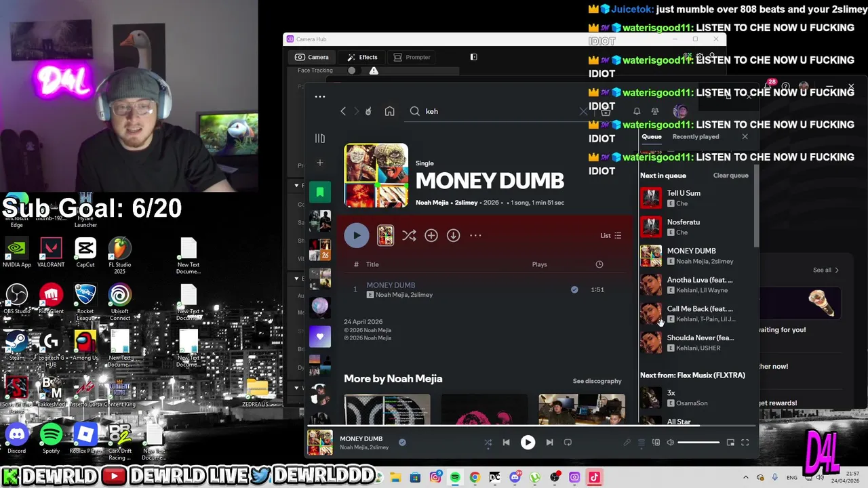Open more options for the MONEY DUMB single
Viewport: 868px width, 488px height.
coord(475,235)
